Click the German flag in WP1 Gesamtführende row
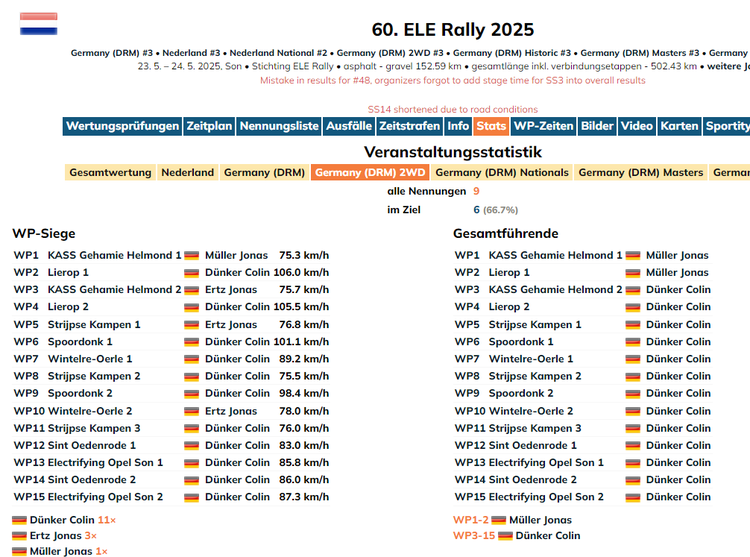The height and width of the screenshot is (557, 750). coord(632,256)
